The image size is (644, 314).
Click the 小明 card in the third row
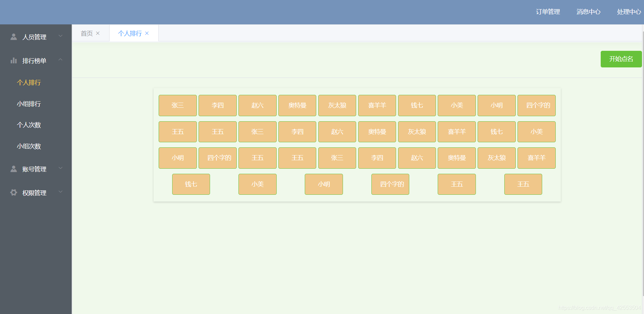coord(178,158)
